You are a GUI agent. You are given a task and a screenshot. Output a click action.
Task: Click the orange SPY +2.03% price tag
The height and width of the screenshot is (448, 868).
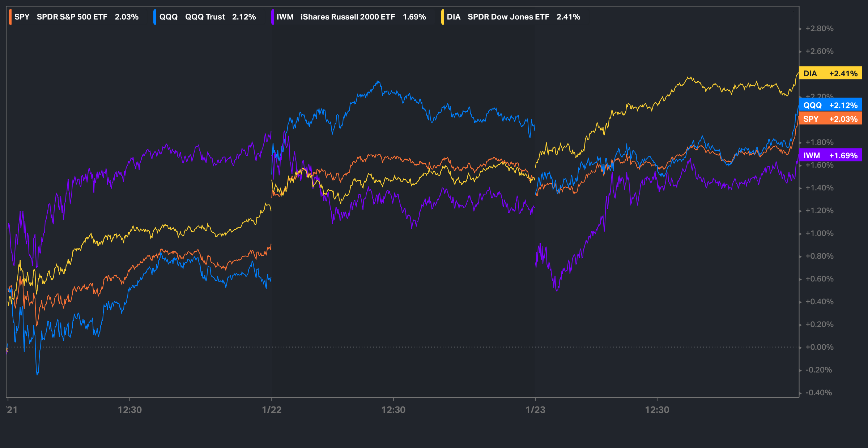(x=830, y=119)
